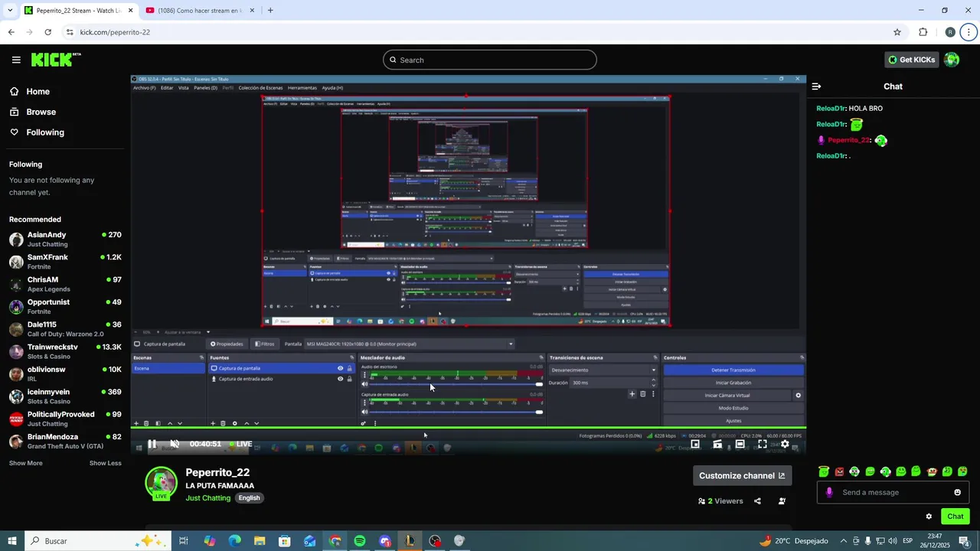The width and height of the screenshot is (980, 551).
Task: Reload the page
Action: pyautogui.click(x=47, y=32)
